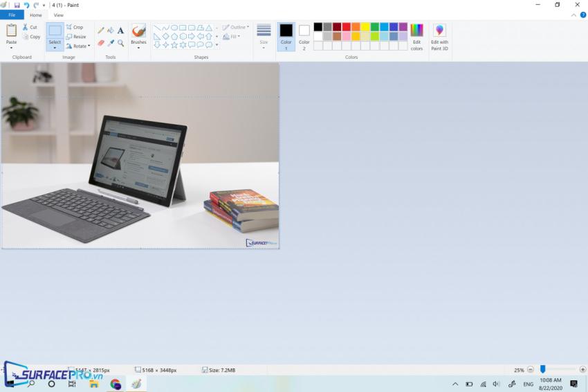Pick the Rounded rectangle shape
This screenshot has height=392, width=588.
[x=192, y=28]
